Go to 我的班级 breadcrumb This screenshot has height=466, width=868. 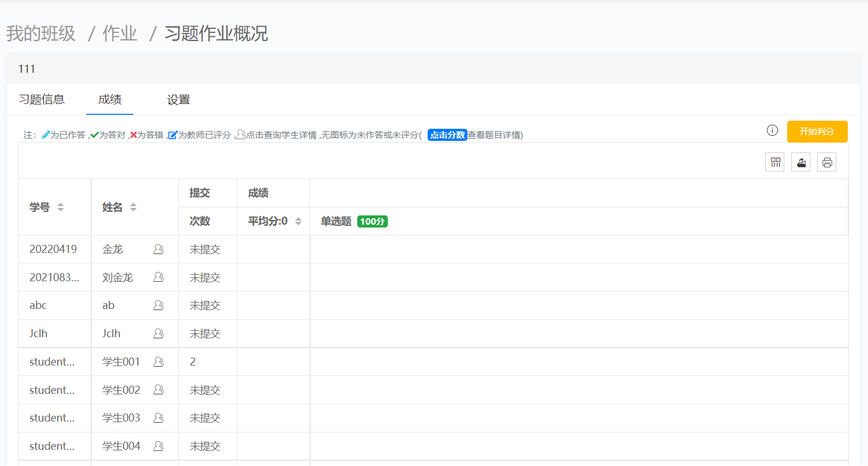(41, 34)
